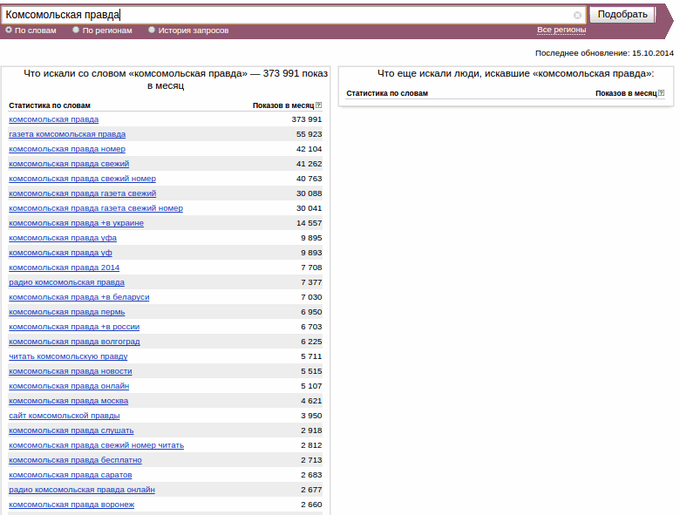Select the По регионам radio option
This screenshot has width=680, height=515.
click(x=76, y=30)
